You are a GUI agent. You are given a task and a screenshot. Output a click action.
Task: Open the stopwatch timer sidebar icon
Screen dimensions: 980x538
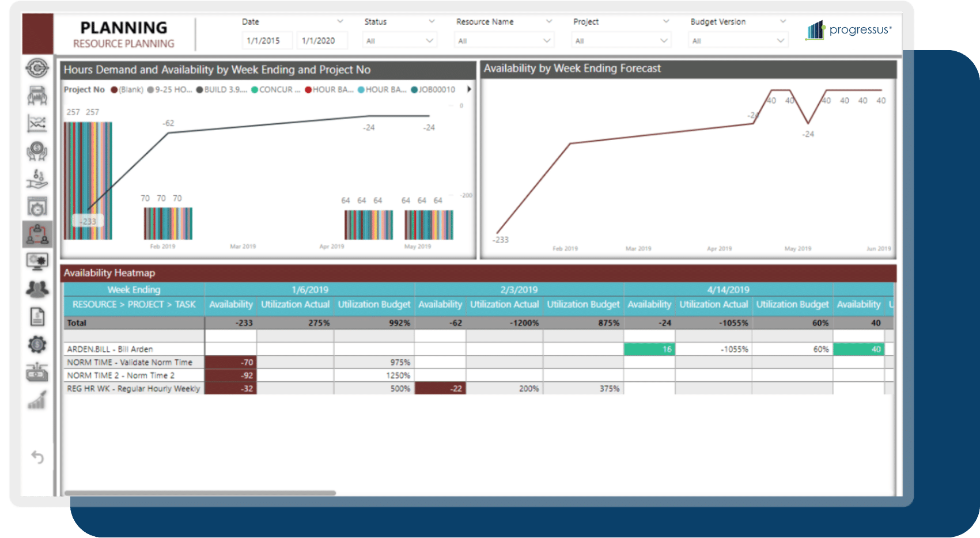pos(37,207)
